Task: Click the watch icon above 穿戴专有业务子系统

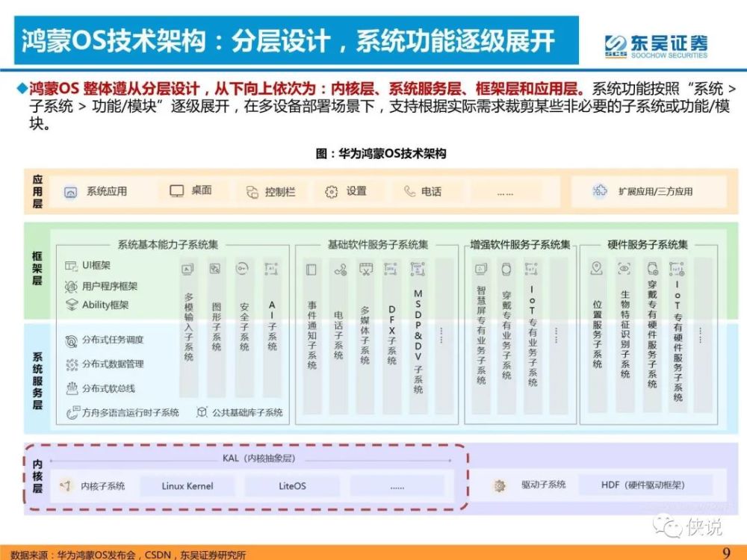Action: coord(506,270)
